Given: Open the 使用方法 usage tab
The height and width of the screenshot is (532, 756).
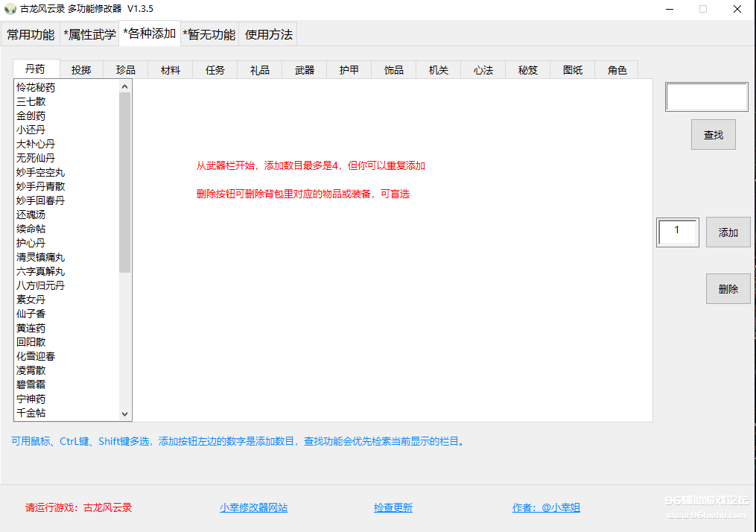Looking at the screenshot, I should pyautogui.click(x=269, y=34).
